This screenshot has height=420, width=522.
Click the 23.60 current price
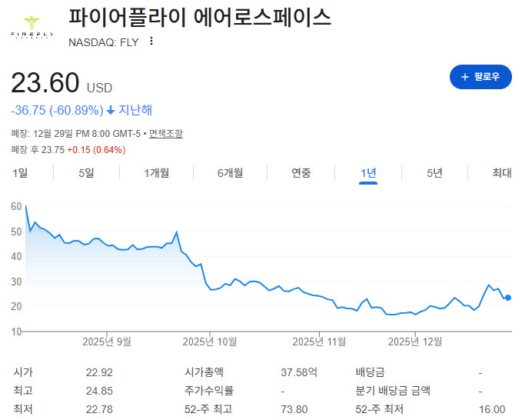(45, 82)
